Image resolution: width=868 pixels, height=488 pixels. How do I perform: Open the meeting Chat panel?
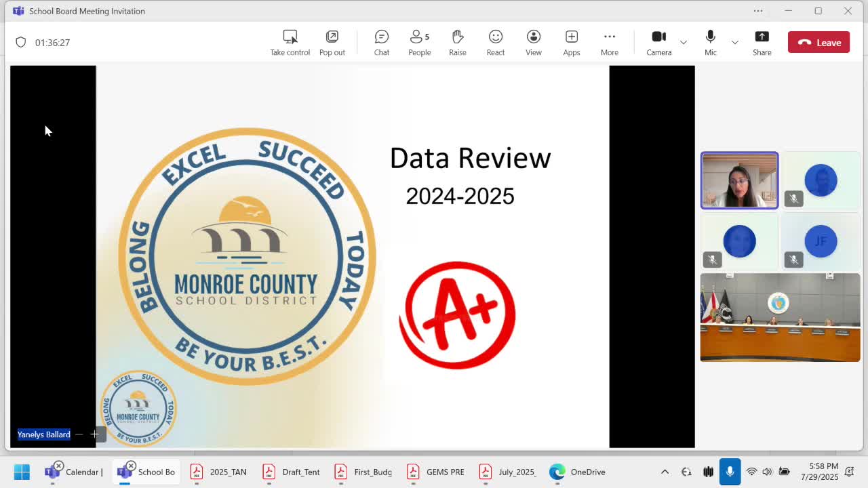(382, 43)
